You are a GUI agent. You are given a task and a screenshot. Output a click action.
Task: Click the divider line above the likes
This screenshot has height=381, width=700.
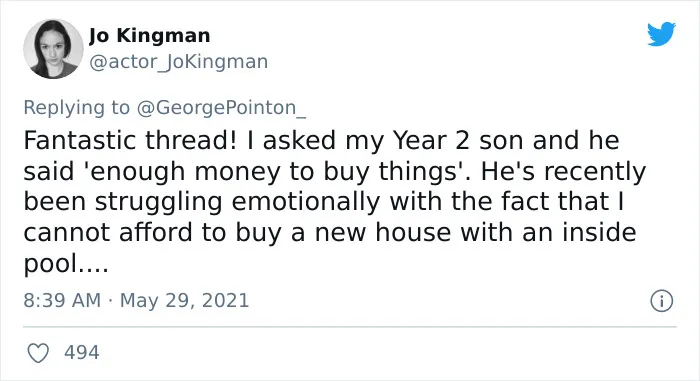click(x=350, y=327)
